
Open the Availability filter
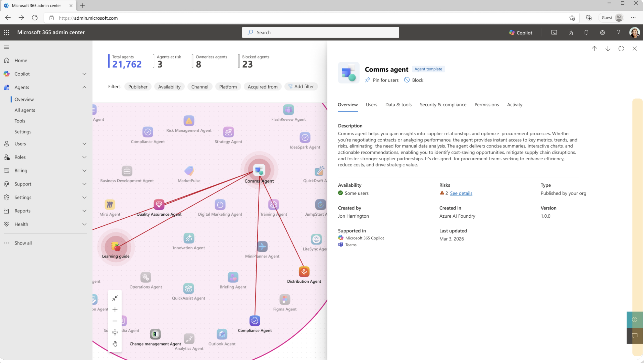pyautogui.click(x=169, y=87)
